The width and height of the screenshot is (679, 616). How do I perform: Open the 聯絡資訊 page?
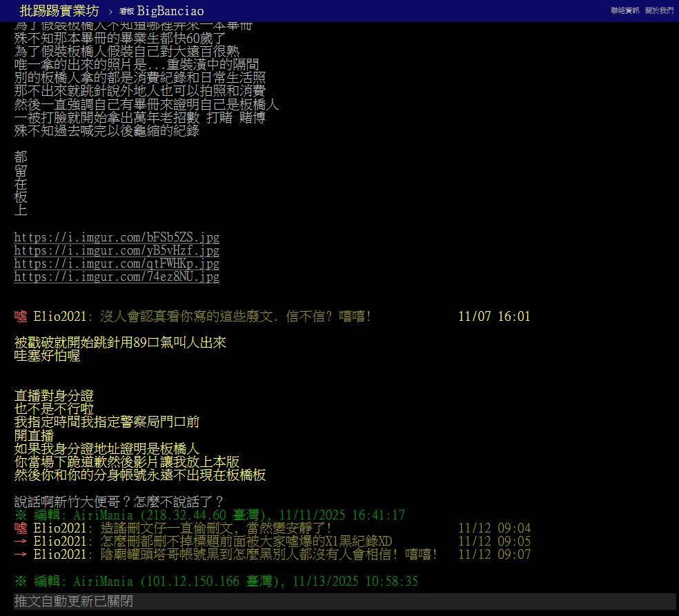[x=624, y=11]
